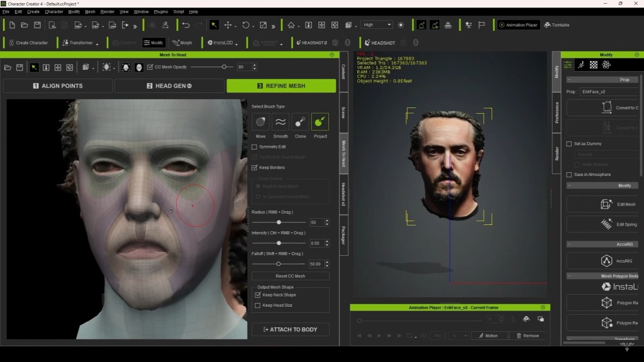Click the Morph button
Screen dimensions: 644x362
(x=182, y=43)
